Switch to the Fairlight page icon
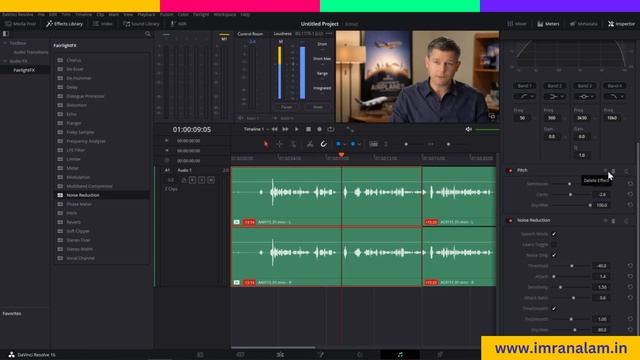This screenshot has height=360, width=640. (x=400, y=355)
